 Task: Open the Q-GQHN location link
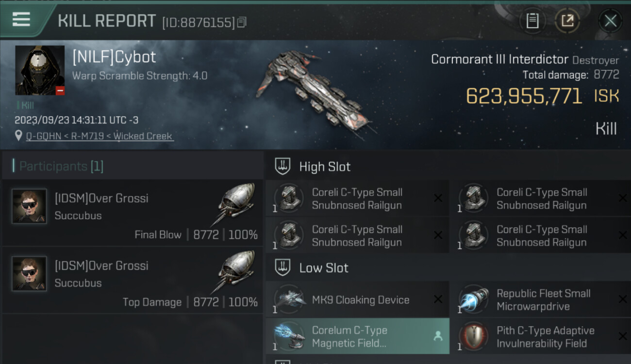tap(100, 136)
